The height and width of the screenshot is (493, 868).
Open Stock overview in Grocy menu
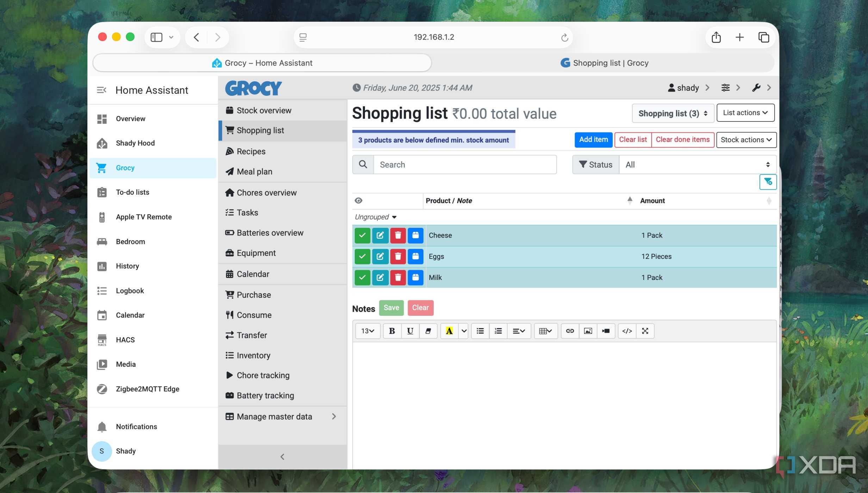pos(282,111)
